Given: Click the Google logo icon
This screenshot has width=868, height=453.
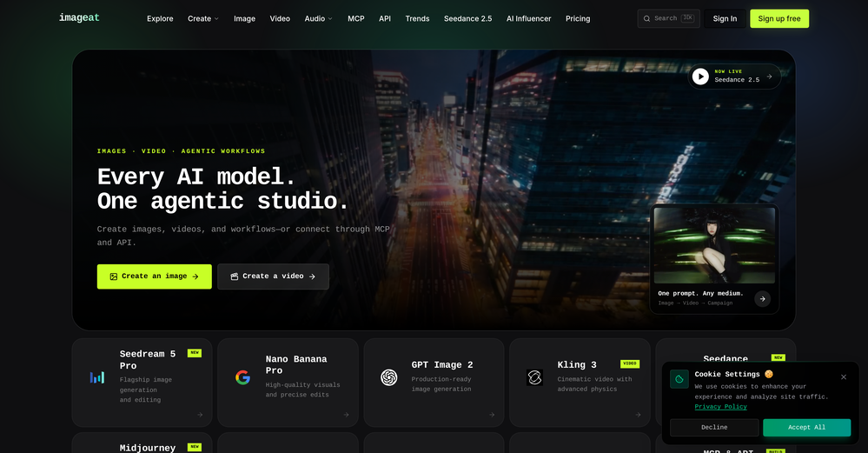Looking at the screenshot, I should (x=242, y=377).
